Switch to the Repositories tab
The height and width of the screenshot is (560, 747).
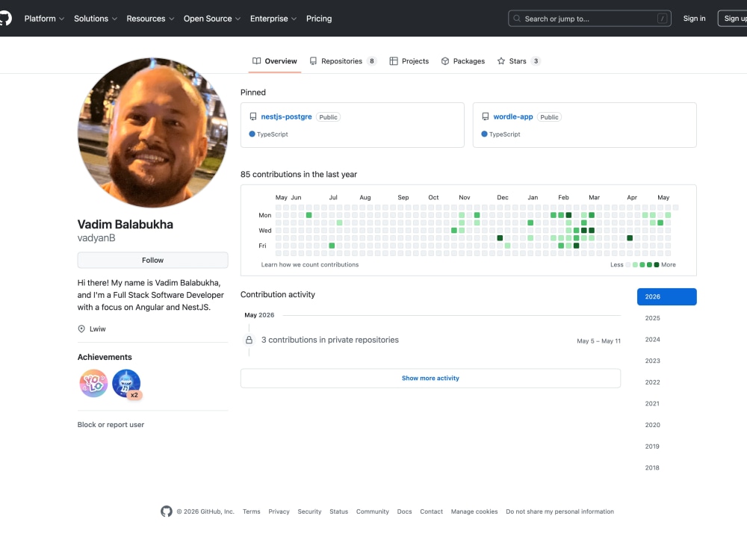(x=343, y=61)
